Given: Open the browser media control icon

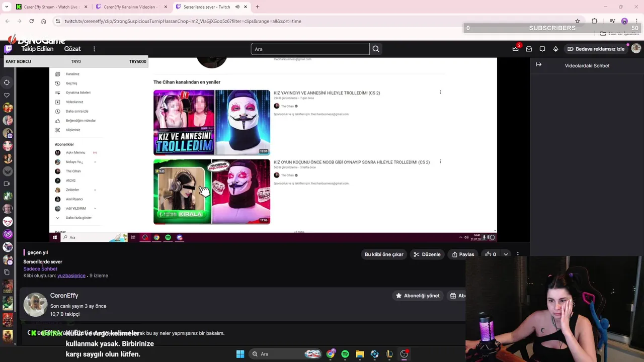Looking at the screenshot, I should point(612,21).
